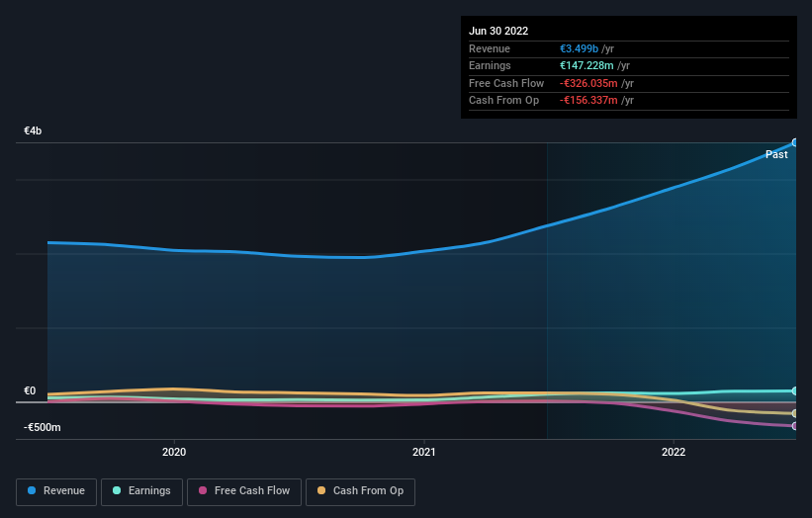Click the Earnings label in tooltip
Image resolution: width=812 pixels, height=518 pixels.
(x=490, y=65)
